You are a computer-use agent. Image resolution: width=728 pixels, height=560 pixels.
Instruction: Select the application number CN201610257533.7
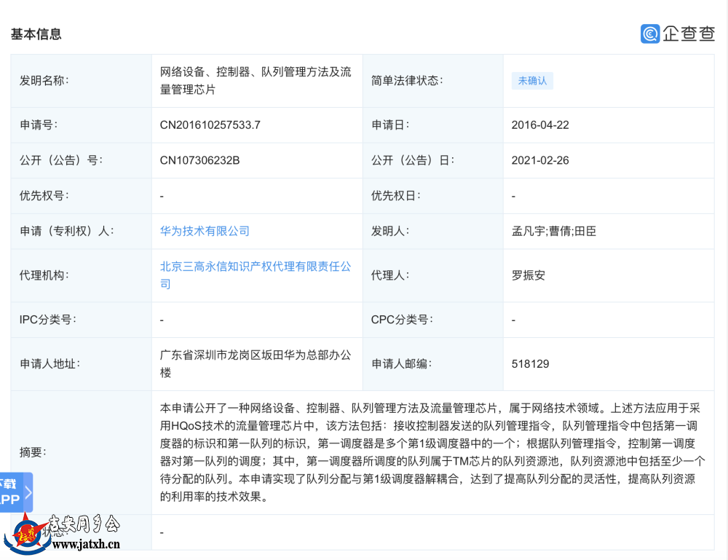210,125
